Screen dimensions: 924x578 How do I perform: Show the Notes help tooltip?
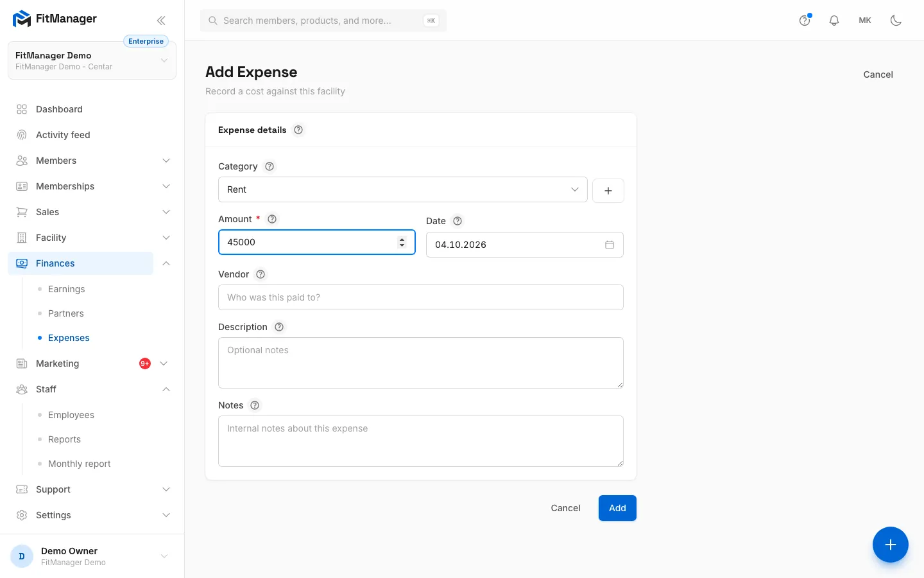[255, 405]
